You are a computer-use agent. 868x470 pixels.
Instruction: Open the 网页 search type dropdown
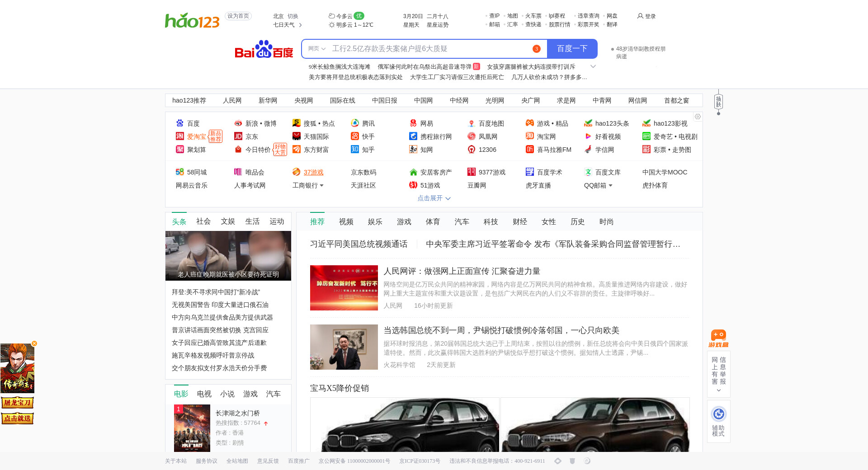pyautogui.click(x=317, y=49)
